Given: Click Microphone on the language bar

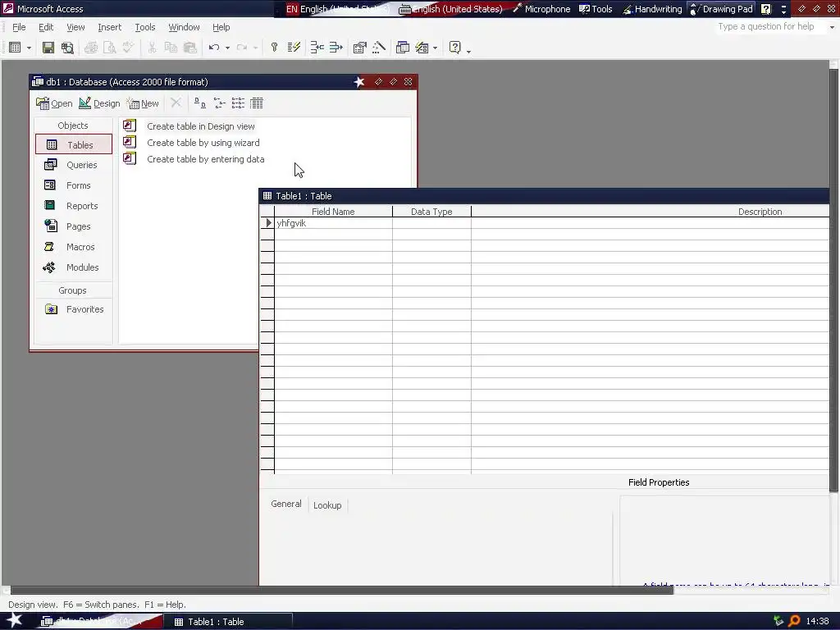Looking at the screenshot, I should [x=541, y=9].
